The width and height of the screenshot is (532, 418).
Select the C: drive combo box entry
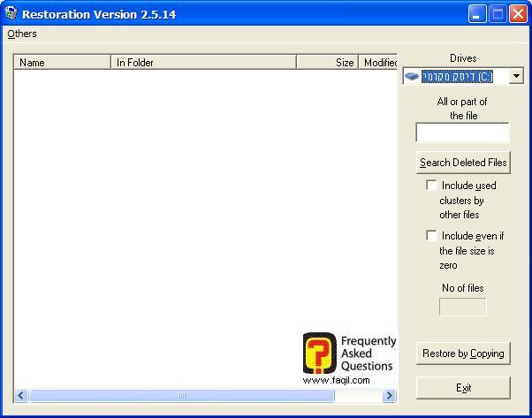click(456, 77)
